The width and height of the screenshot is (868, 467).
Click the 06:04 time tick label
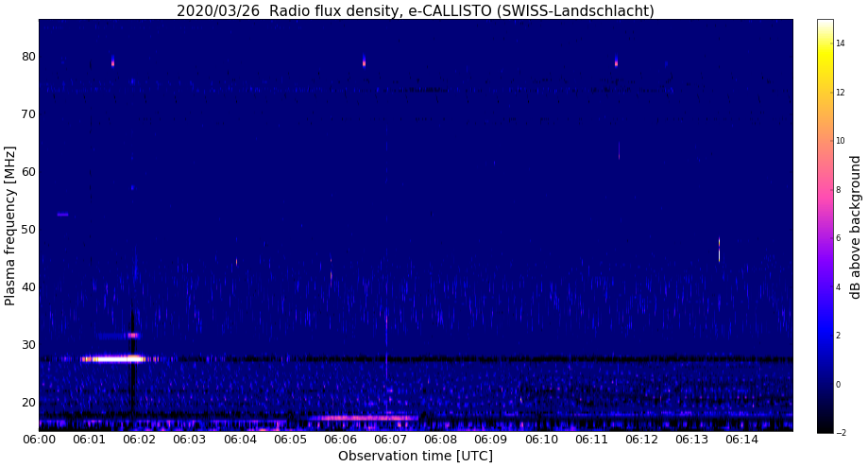coord(240,440)
